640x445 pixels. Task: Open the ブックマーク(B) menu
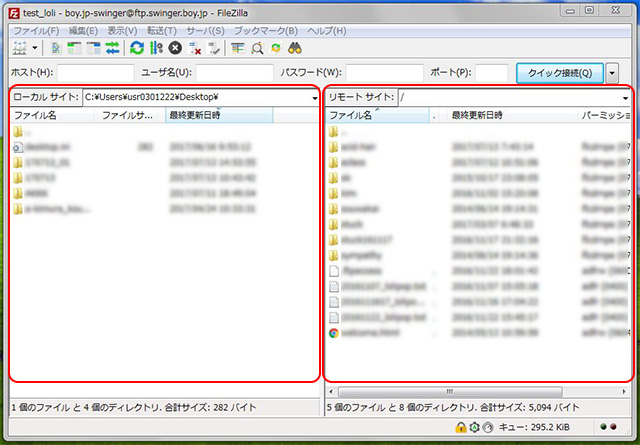click(x=266, y=31)
